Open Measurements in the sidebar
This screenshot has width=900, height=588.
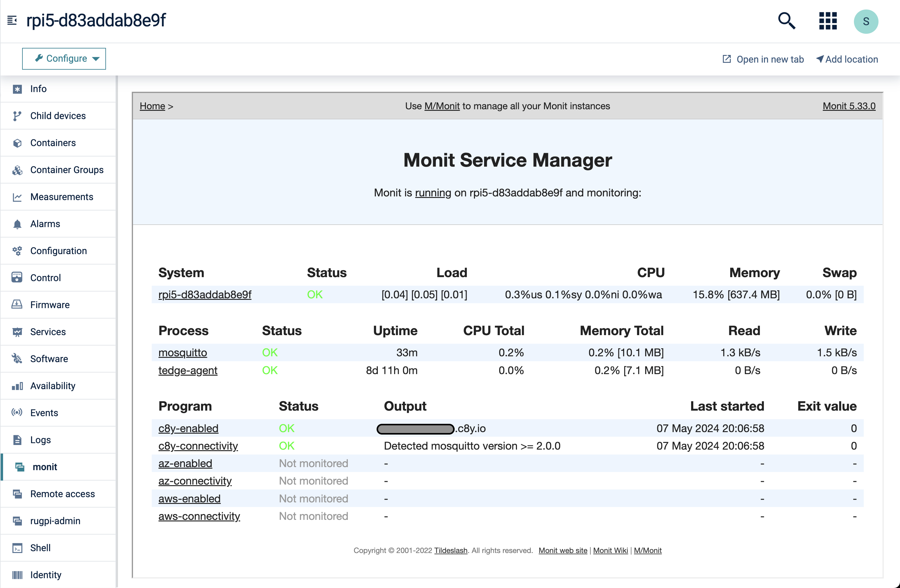[61, 197]
